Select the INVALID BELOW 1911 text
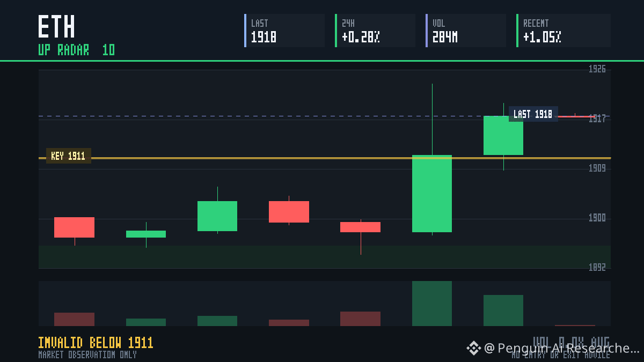Viewport: 644px width, 362px height. (96, 343)
